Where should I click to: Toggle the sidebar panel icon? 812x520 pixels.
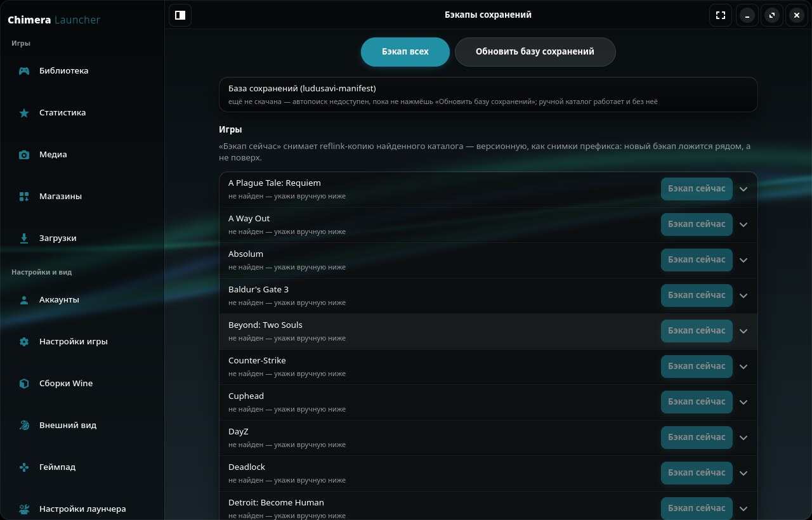click(180, 15)
